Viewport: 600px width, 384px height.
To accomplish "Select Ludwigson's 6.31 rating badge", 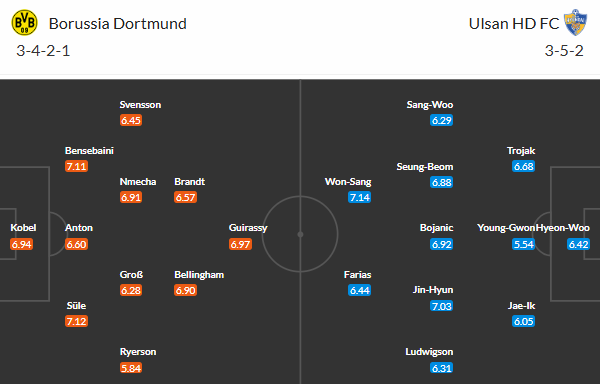I will point(442,368).
